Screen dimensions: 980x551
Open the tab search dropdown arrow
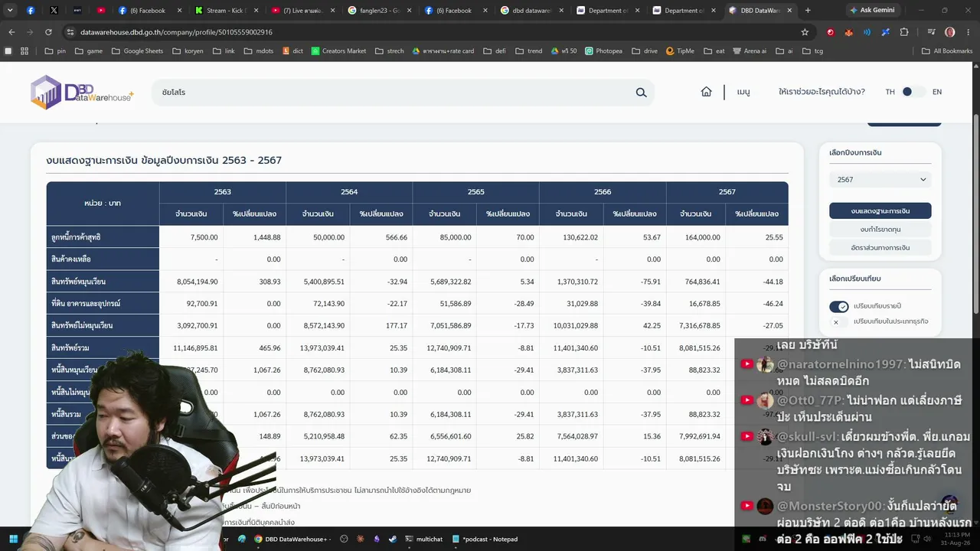[x=10, y=11]
